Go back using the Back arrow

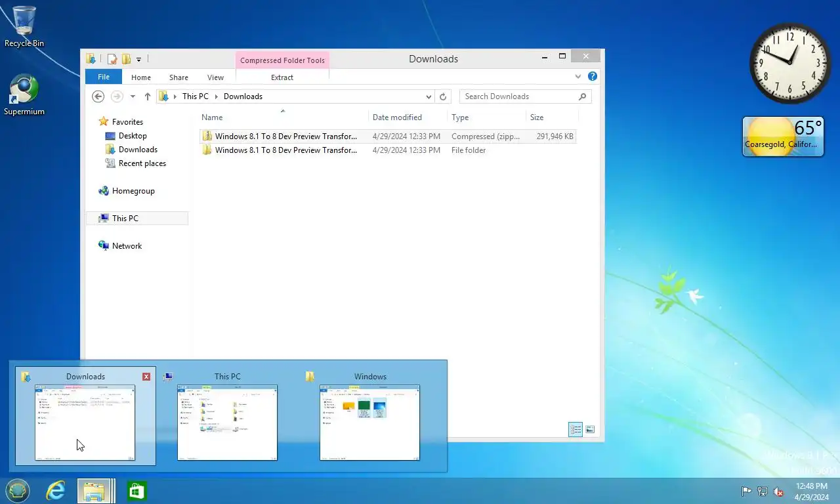click(x=98, y=96)
